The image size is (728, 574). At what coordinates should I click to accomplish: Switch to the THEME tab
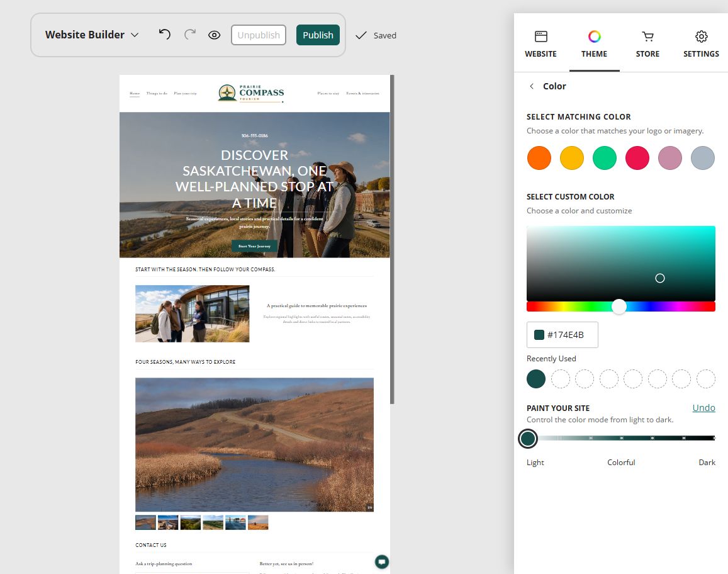[x=594, y=44]
